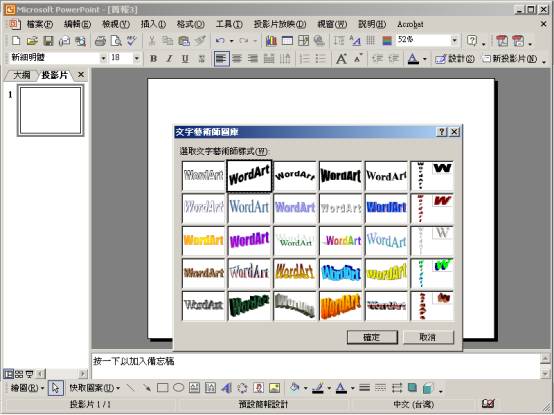This screenshot has height=415, width=554.
Task: Toggle text Shadow formatting
Action: (x=201, y=59)
